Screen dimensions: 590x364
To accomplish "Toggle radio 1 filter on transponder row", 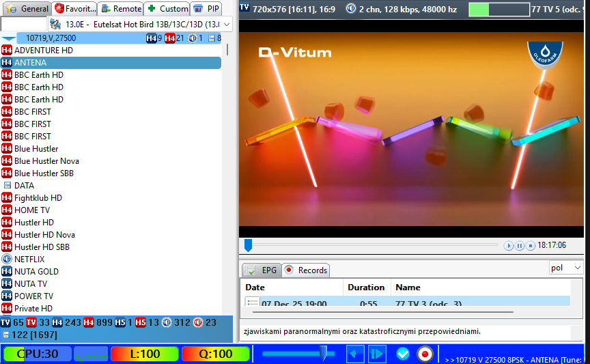I will 195,38.
